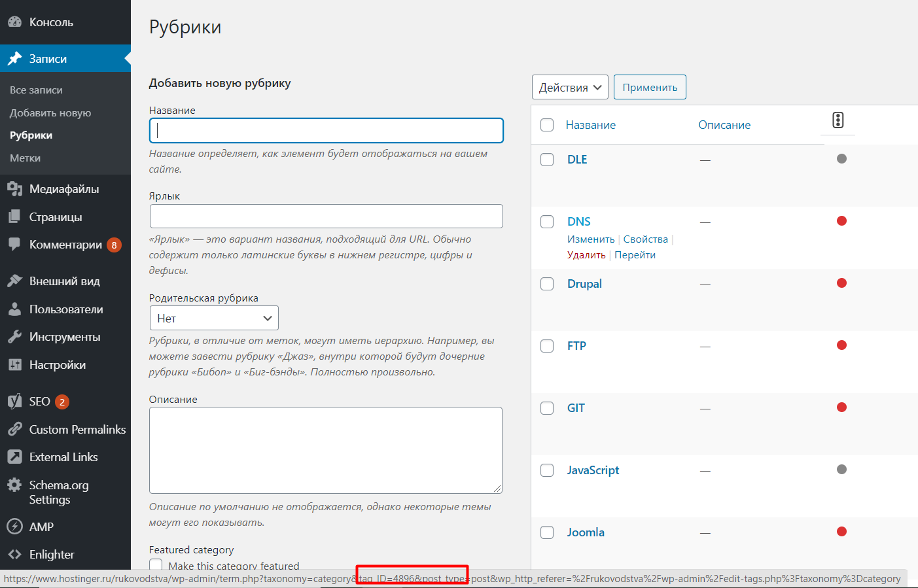Sort by Описание column header
The image size is (918, 588).
tap(724, 125)
